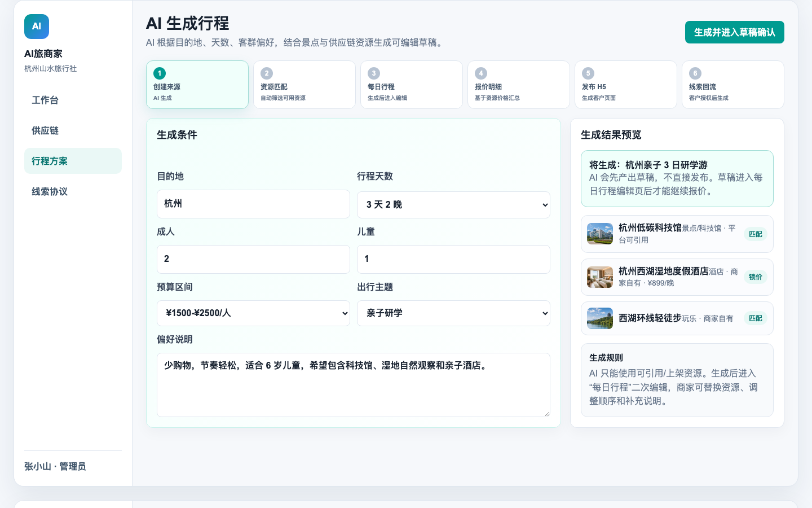The width and height of the screenshot is (812, 508).
Task: Click the 生成条件 panel title
Action: tap(177, 135)
